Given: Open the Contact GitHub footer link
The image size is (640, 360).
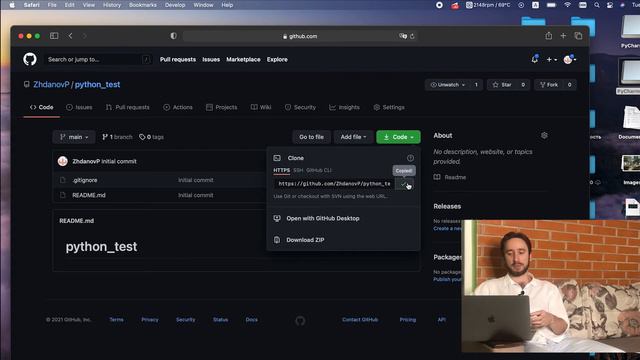Looking at the screenshot, I should point(360,320).
